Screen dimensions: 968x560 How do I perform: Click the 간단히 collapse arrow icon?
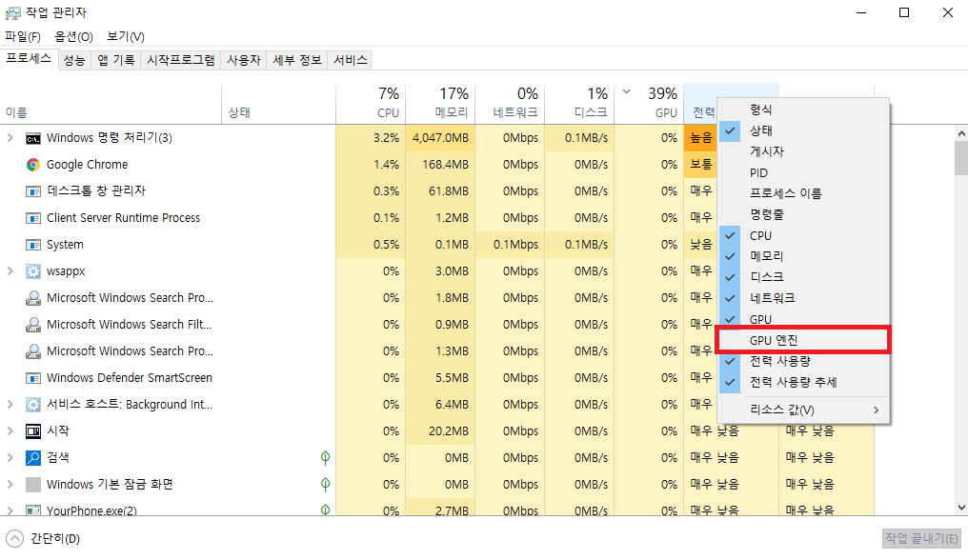[x=14, y=538]
